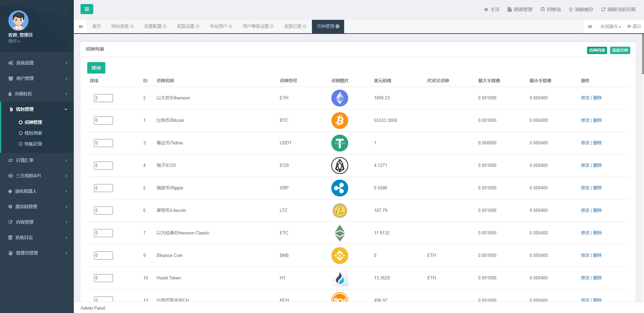Switch to the 奖励设置 tab
This screenshot has width=644, height=313.
click(x=185, y=27)
